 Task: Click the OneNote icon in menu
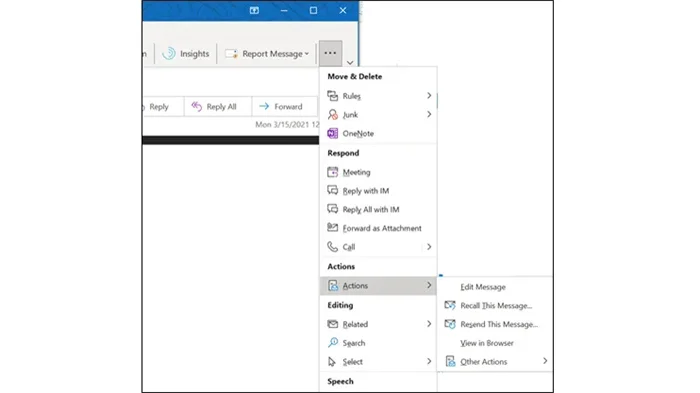pyautogui.click(x=333, y=133)
